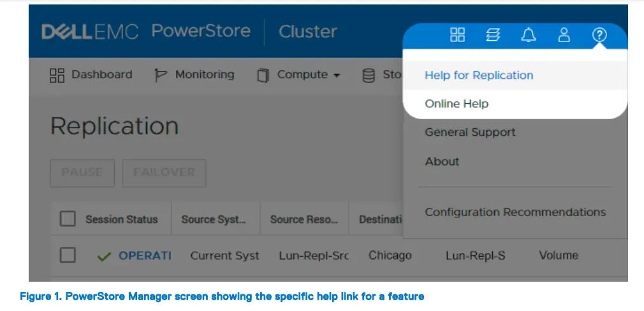Click the Dashboard grid icon
The width and height of the screenshot is (644, 311).
[x=57, y=75]
